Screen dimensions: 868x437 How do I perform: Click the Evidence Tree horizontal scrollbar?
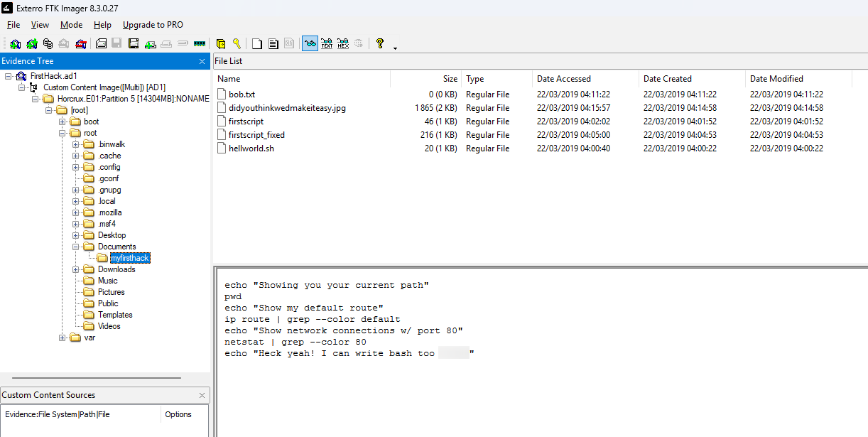(97, 378)
